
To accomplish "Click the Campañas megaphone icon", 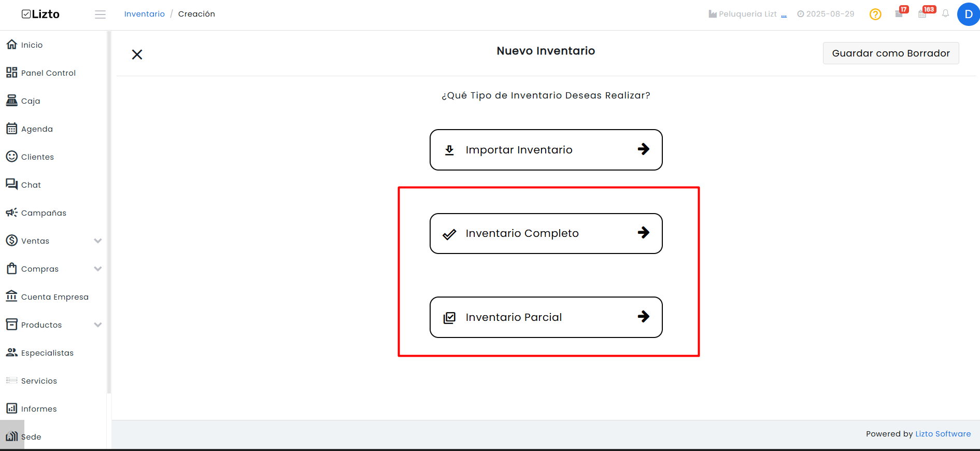I will 11,213.
